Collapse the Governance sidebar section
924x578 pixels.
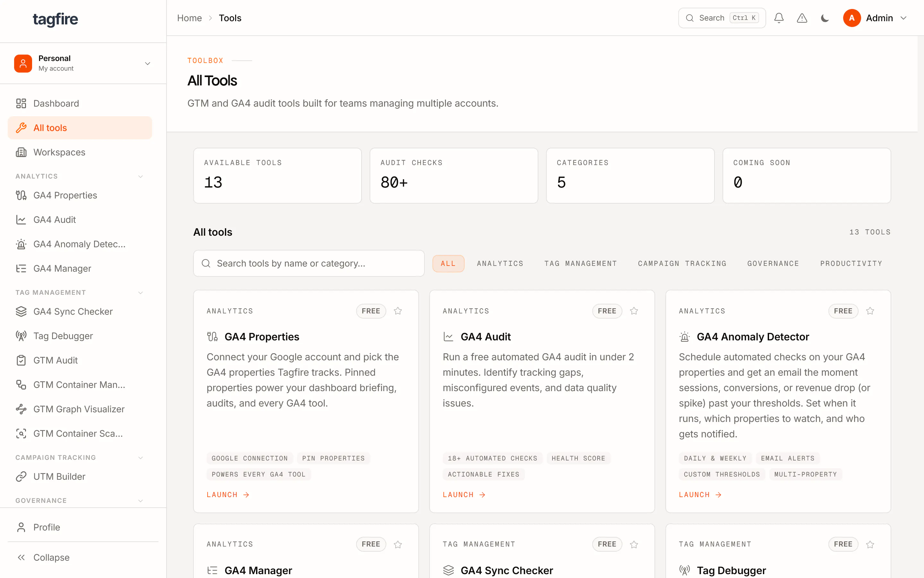tap(141, 501)
